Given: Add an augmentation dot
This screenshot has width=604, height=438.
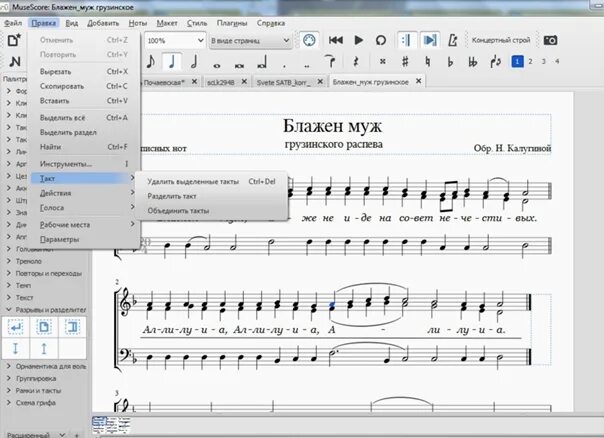Looking at the screenshot, I should click(284, 66).
